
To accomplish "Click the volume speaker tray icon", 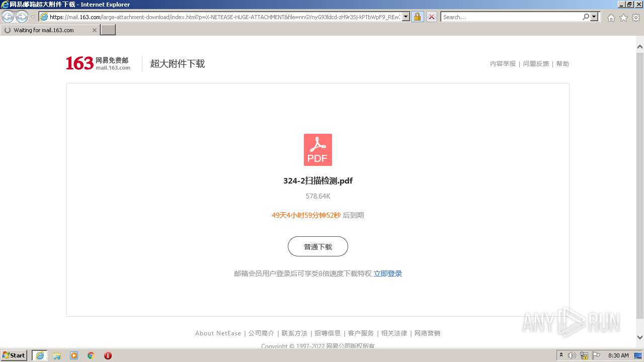I will [x=572, y=355].
